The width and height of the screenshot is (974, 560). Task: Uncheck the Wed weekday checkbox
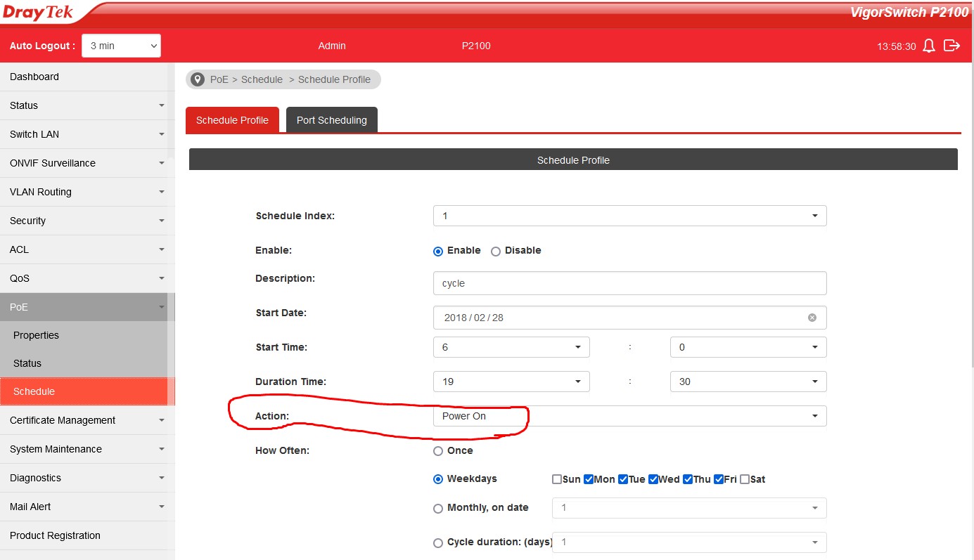point(653,479)
